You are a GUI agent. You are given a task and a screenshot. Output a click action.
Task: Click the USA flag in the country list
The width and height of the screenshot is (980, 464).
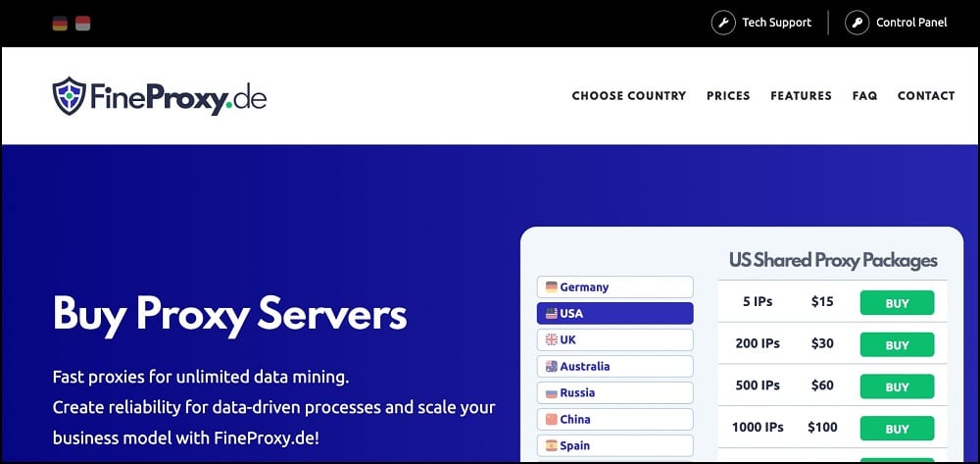[551, 313]
